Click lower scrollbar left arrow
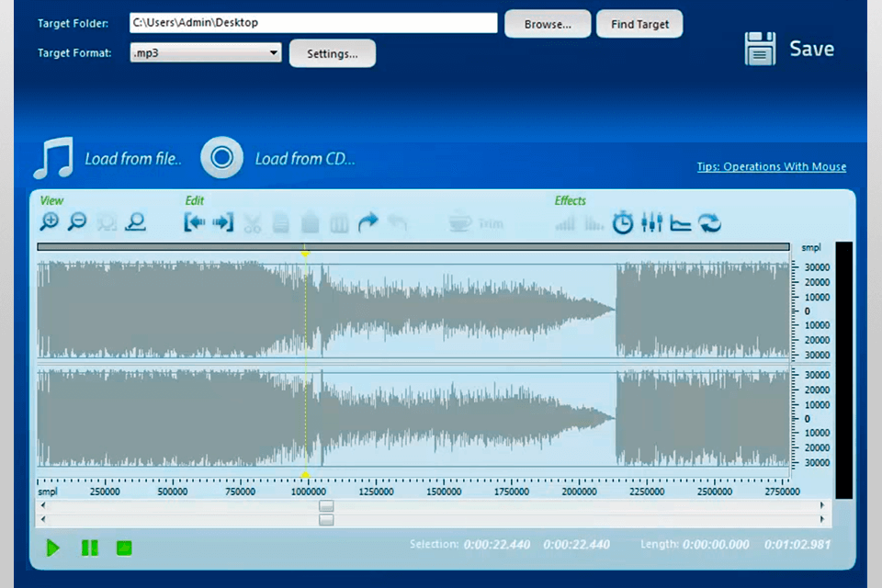This screenshot has width=882, height=588. 43,519
